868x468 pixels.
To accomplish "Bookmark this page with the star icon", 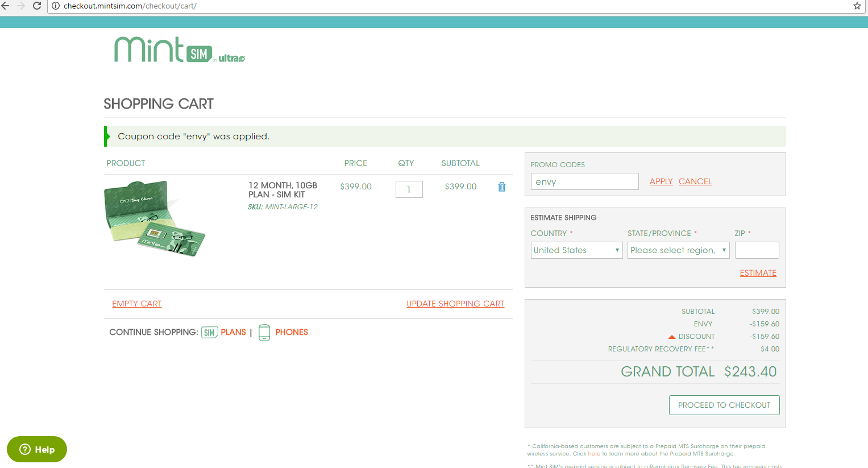I will pos(857,6).
